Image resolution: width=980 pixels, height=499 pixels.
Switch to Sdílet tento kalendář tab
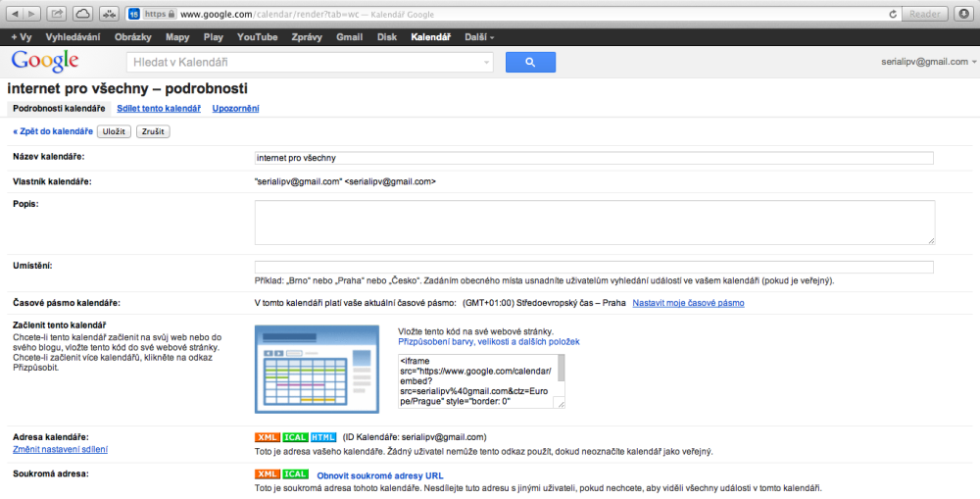(x=159, y=108)
